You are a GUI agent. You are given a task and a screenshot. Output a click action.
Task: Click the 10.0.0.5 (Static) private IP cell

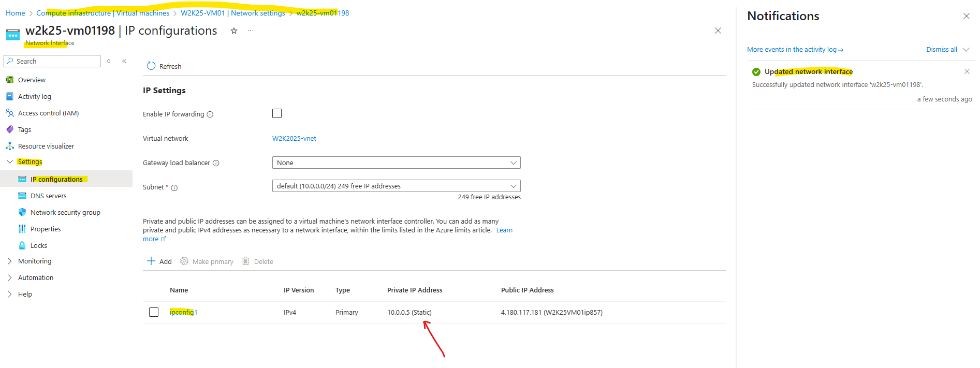(x=409, y=313)
